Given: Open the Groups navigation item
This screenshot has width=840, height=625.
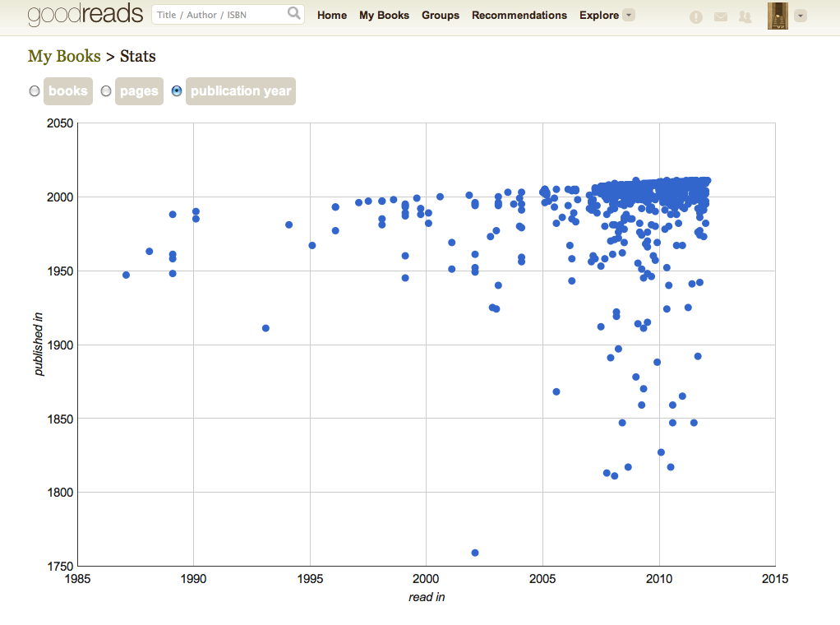Looking at the screenshot, I should pos(441,15).
